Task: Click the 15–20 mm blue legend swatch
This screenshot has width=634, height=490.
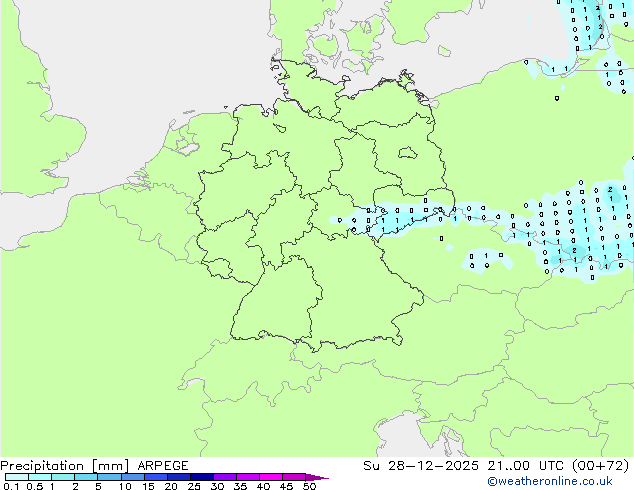Action: pos(156,477)
